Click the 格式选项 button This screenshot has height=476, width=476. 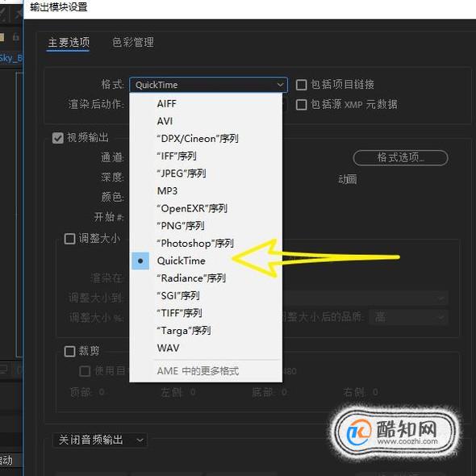coord(400,158)
